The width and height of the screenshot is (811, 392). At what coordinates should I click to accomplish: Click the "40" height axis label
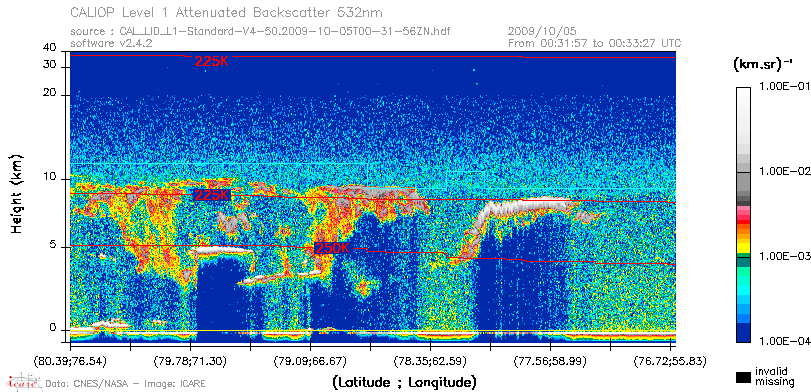pyautogui.click(x=50, y=48)
